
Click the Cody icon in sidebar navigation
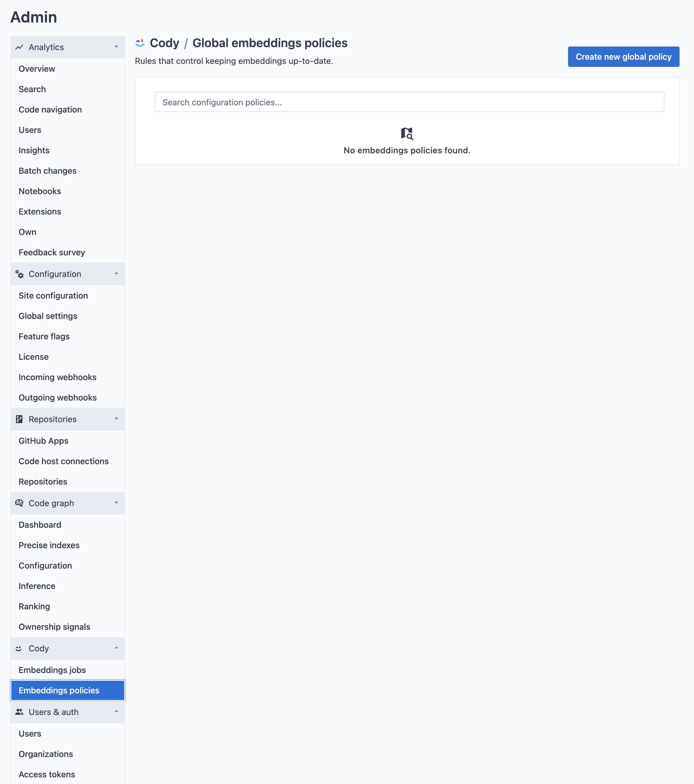(19, 648)
